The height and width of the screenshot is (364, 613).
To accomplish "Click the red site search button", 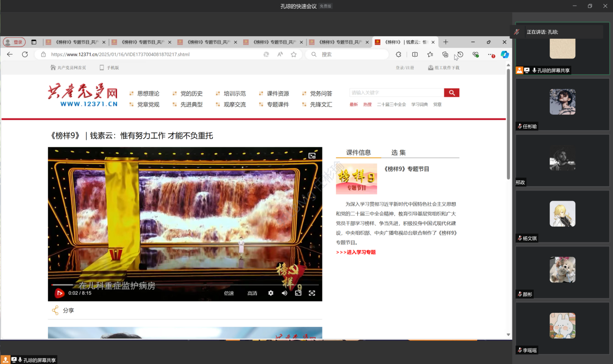I will [452, 93].
